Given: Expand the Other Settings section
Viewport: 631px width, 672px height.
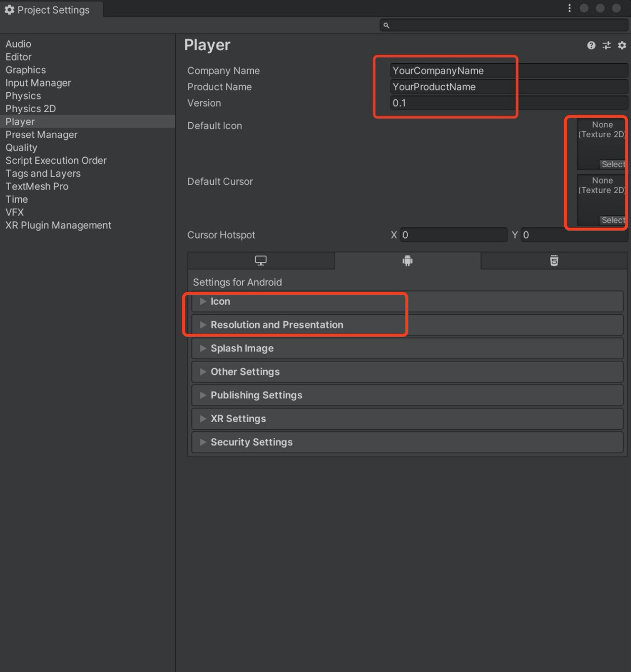Looking at the screenshot, I should coord(407,371).
